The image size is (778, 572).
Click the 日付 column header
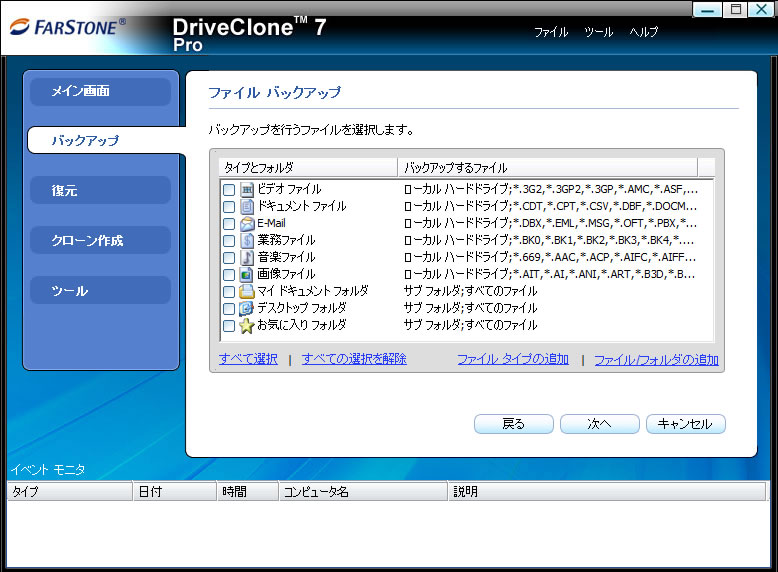175,492
